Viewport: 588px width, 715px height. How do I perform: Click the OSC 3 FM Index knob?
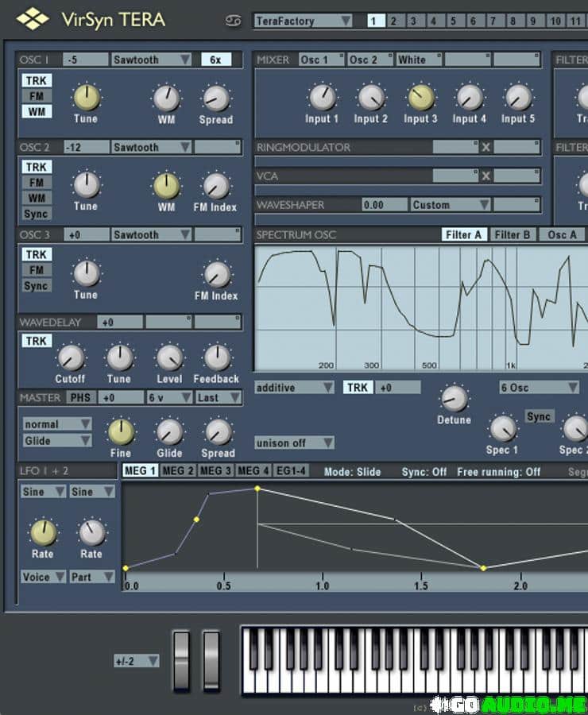(217, 274)
